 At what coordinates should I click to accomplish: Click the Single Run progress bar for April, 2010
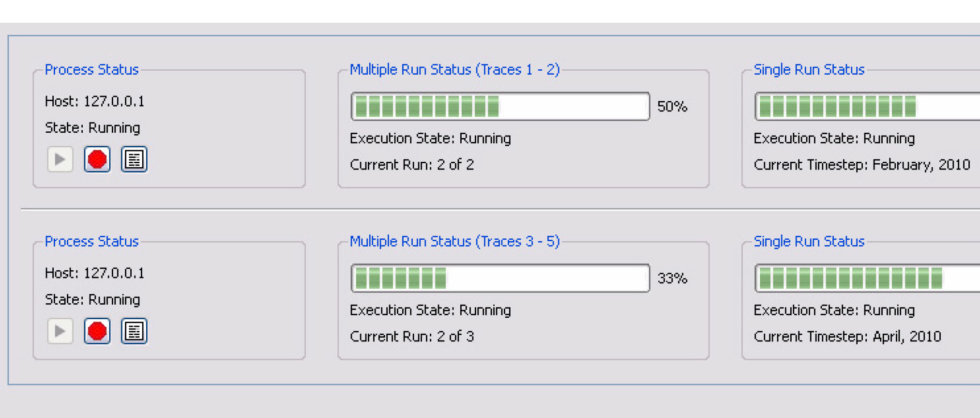pos(866,279)
